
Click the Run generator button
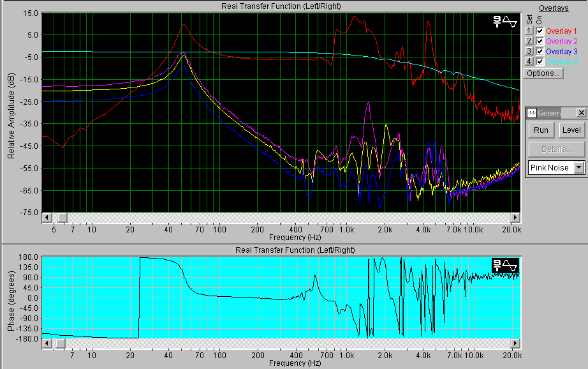541,130
